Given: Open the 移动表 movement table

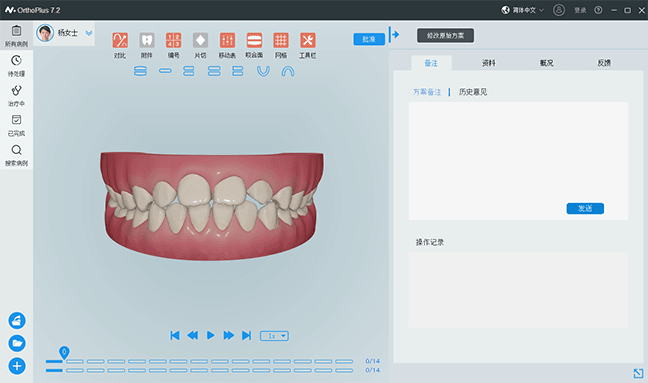Looking at the screenshot, I should [x=227, y=41].
